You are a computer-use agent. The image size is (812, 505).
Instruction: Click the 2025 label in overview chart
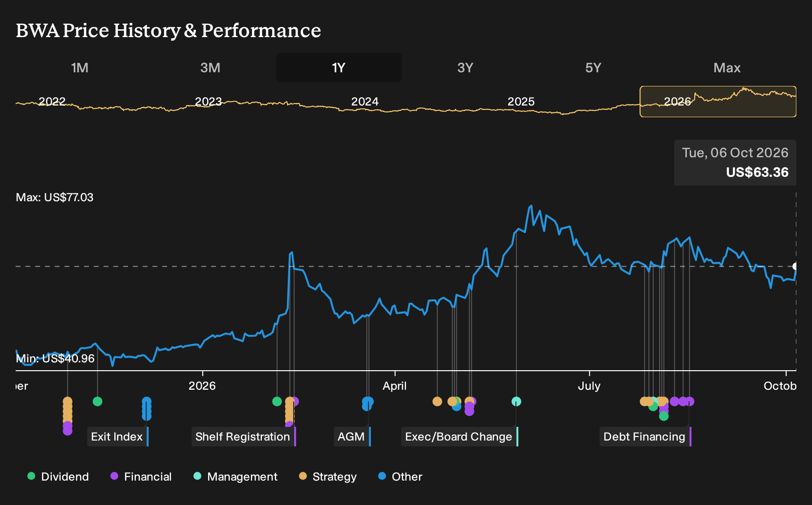pyautogui.click(x=521, y=102)
